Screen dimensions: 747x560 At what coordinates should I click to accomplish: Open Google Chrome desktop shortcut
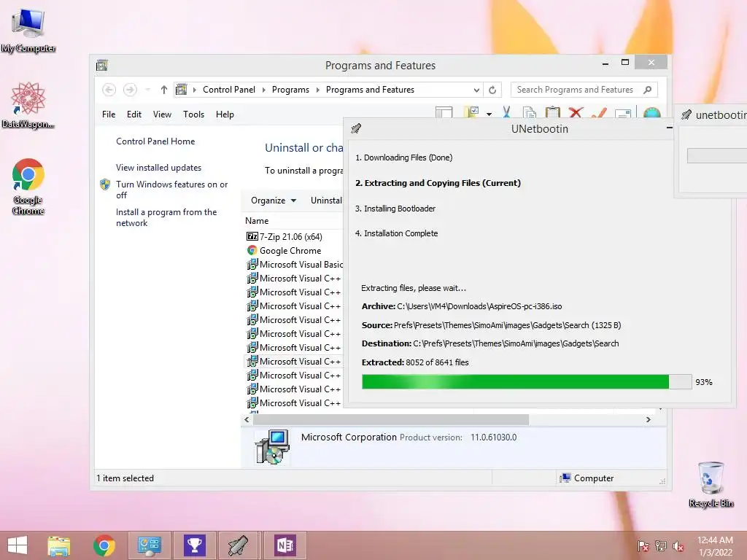28,187
